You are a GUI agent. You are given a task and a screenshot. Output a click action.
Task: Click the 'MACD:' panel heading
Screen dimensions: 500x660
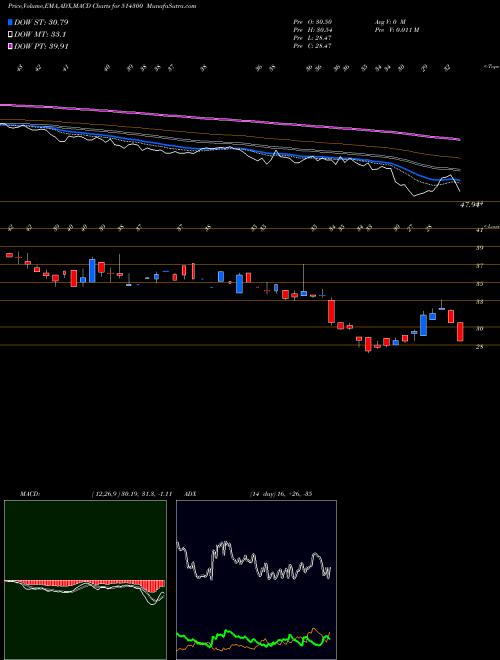pos(30,494)
